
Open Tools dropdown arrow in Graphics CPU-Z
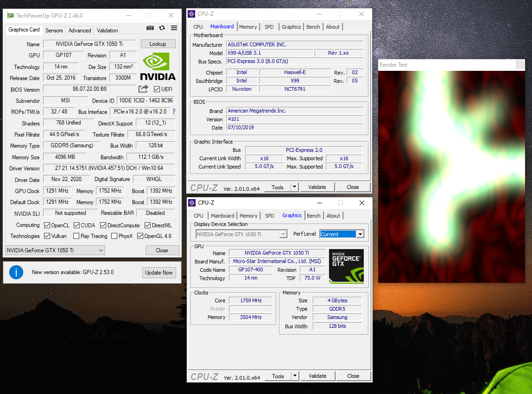click(295, 376)
